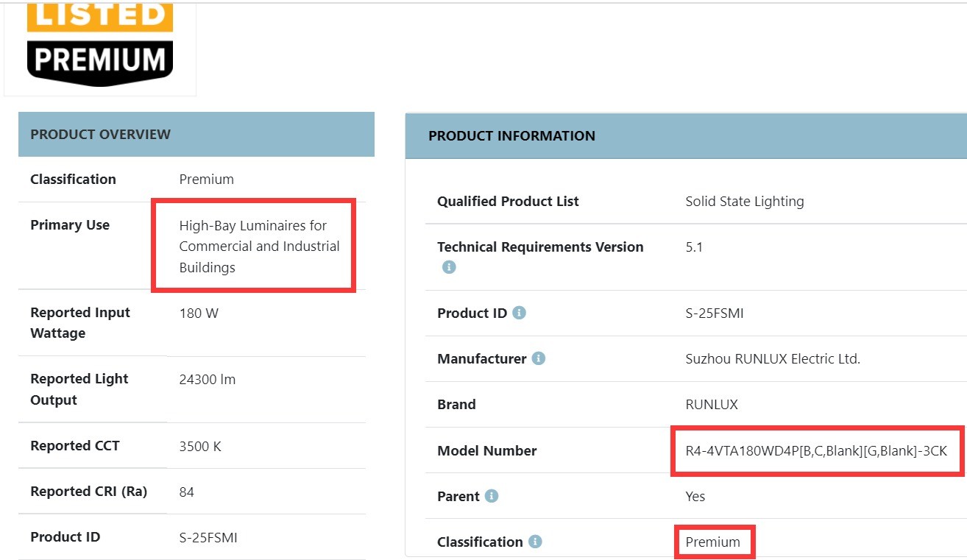
Task: Click Premium classification value in Product Information
Action: pyautogui.click(x=712, y=542)
